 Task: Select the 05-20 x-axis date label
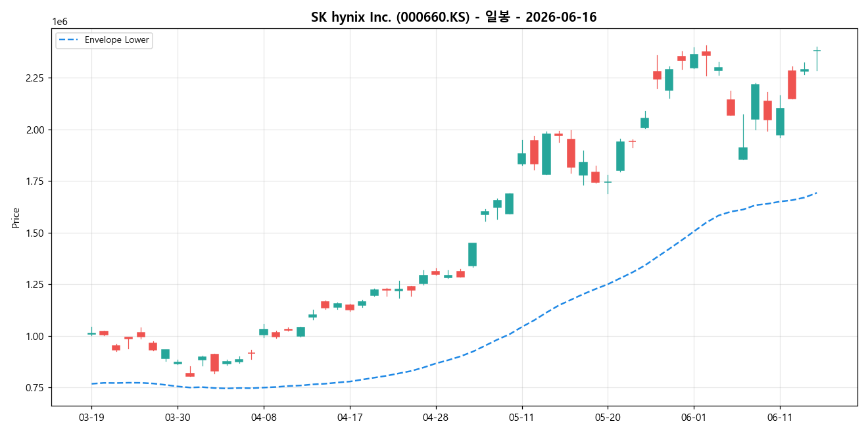click(x=608, y=417)
